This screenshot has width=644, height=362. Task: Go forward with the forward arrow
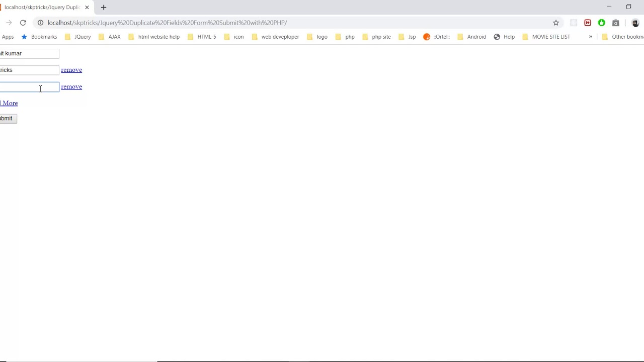[x=9, y=23]
